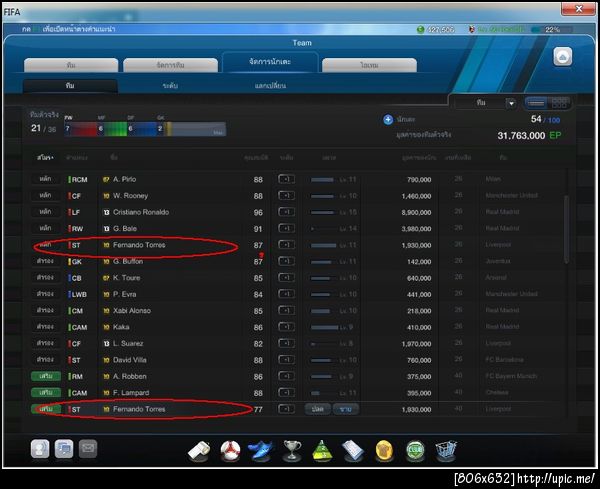Open the gold coin icon in bottom toolbar
The image size is (600, 489).
click(384, 451)
